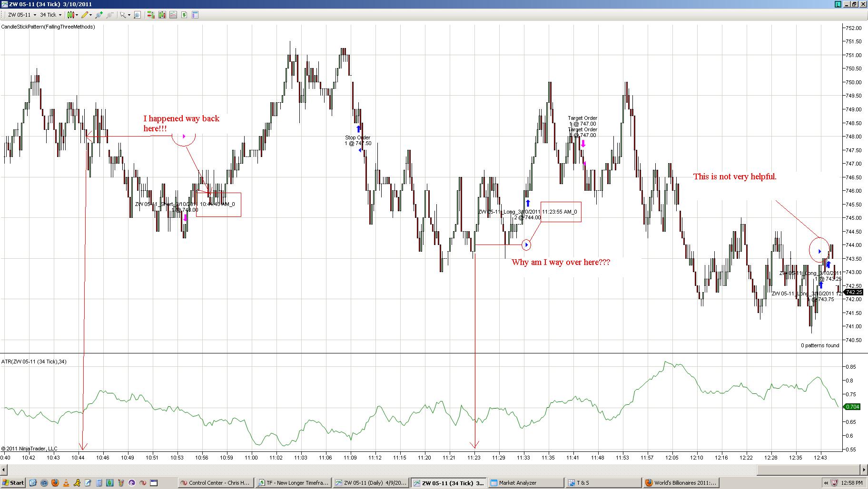Open the Strategies dollar sign icon
The image size is (868, 489).
(184, 15)
